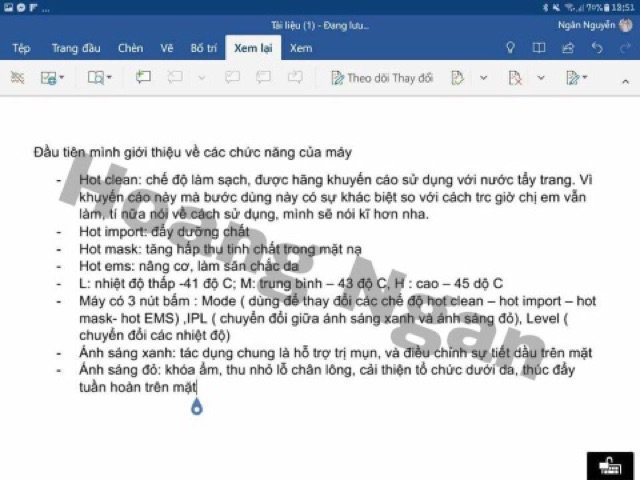Open the smart lookup dropdown
640x480 pixels.
100,78
